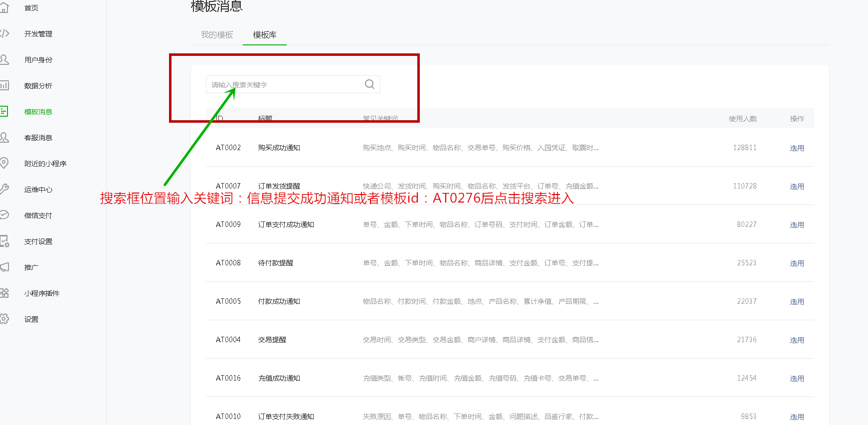Open the 数据分析 chart icon
The width and height of the screenshot is (868, 425).
[x=4, y=86]
